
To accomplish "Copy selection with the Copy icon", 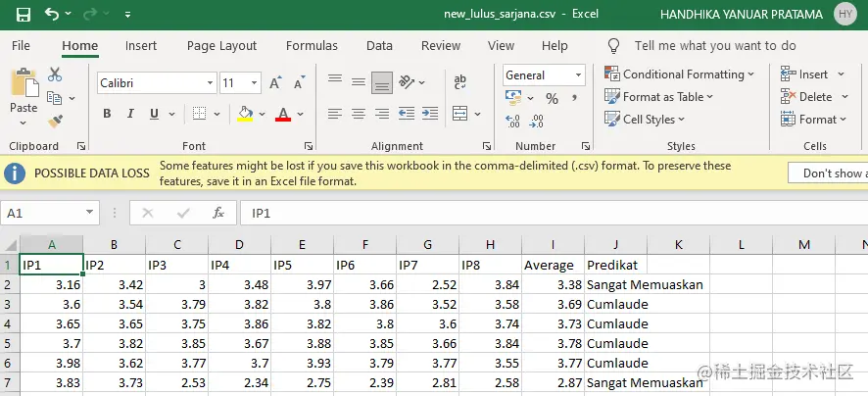I will 54,98.
